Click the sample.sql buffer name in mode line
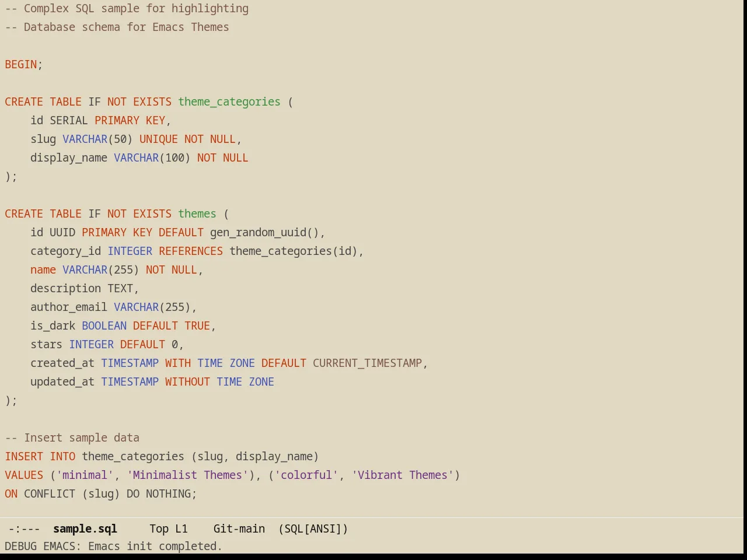 (85, 528)
